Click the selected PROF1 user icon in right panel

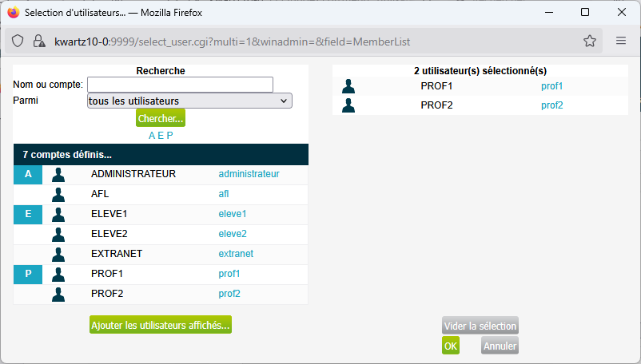coord(348,86)
